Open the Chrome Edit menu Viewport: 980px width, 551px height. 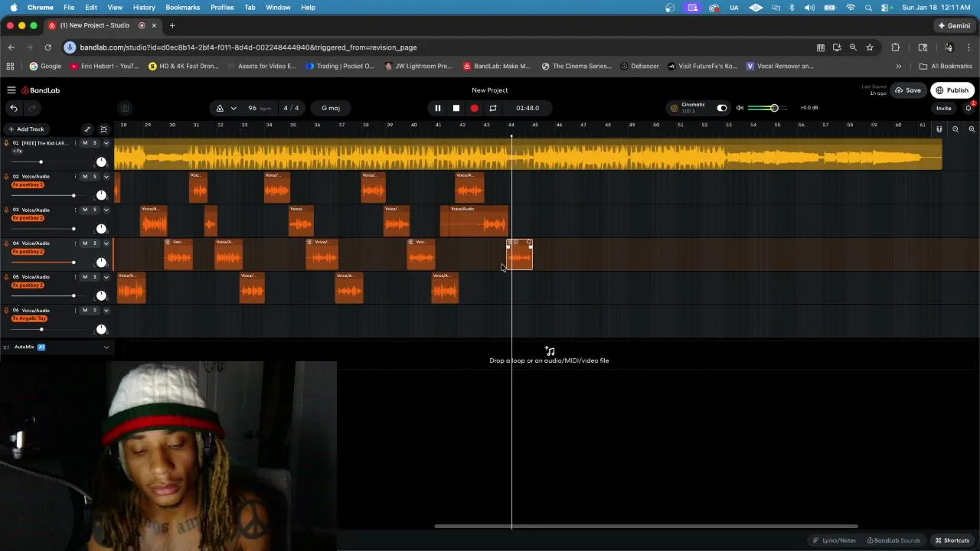click(x=91, y=7)
